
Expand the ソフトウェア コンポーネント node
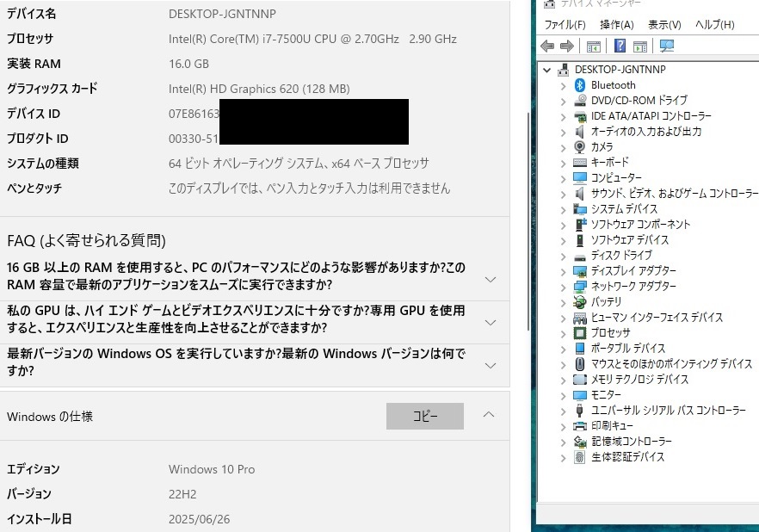pos(563,225)
